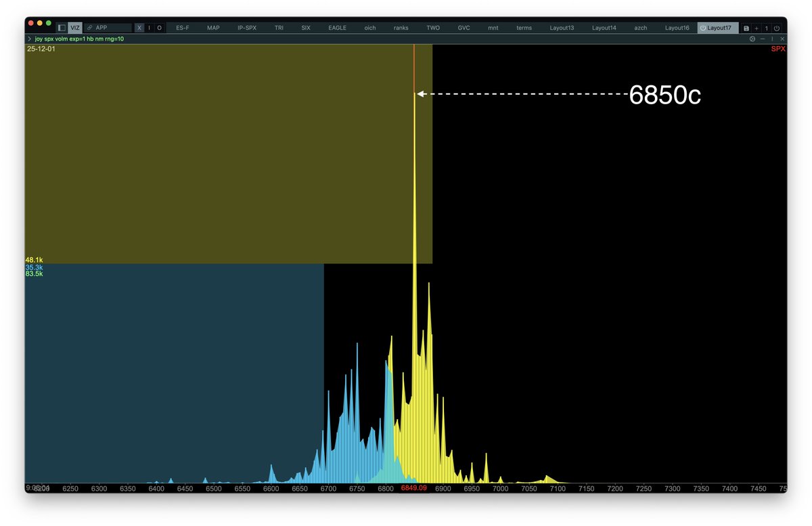Viewport: 812px width, 526px height.
Task: Enable the O toggle in the toolbar
Action: (x=160, y=28)
